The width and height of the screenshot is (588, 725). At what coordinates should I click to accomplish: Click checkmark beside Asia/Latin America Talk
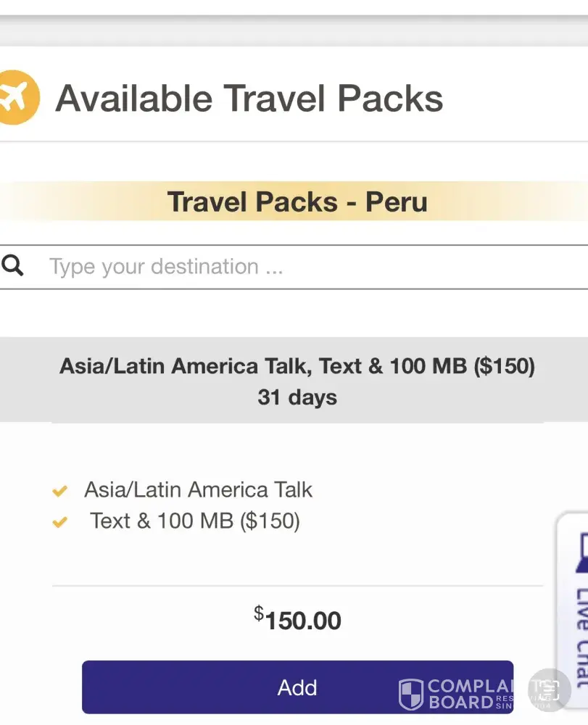(x=60, y=492)
